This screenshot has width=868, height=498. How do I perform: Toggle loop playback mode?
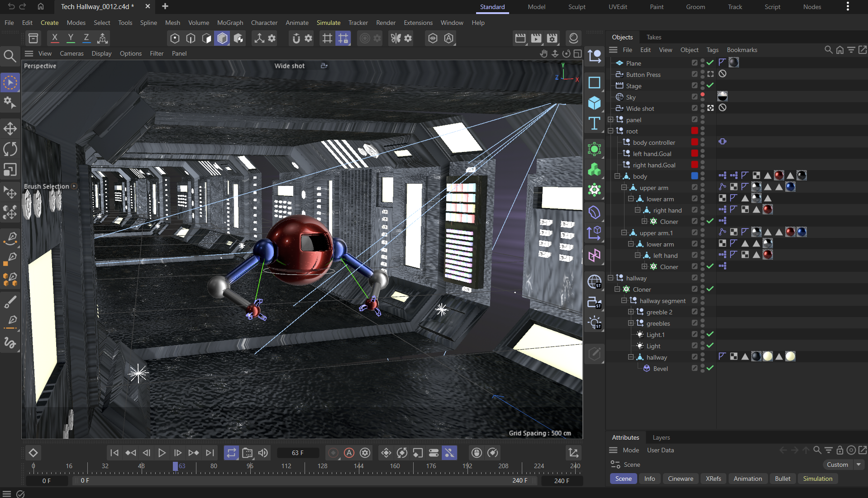231,453
